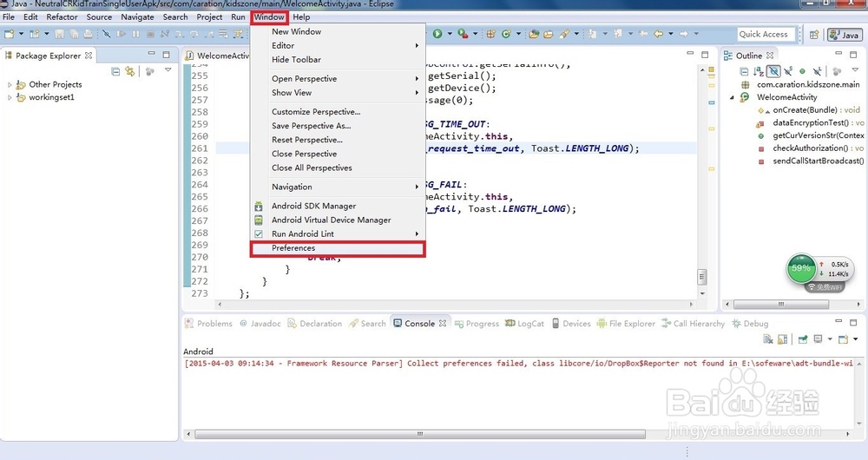
Task: Click Reset Perspective menu entry
Action: point(307,140)
